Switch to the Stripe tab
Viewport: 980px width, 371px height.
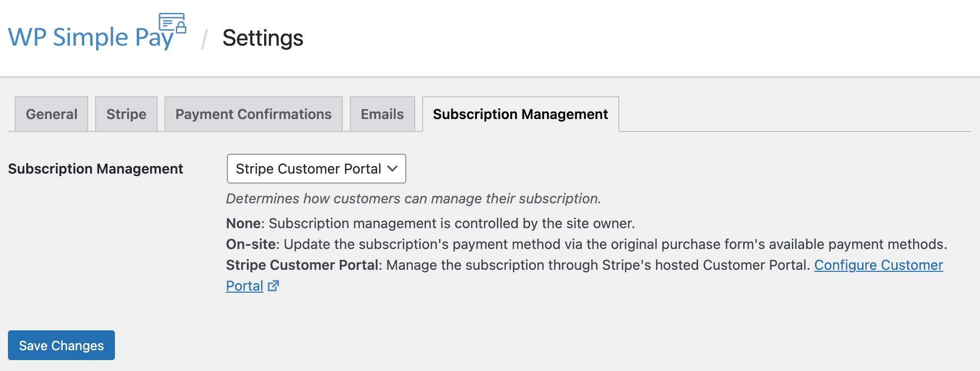click(x=126, y=114)
